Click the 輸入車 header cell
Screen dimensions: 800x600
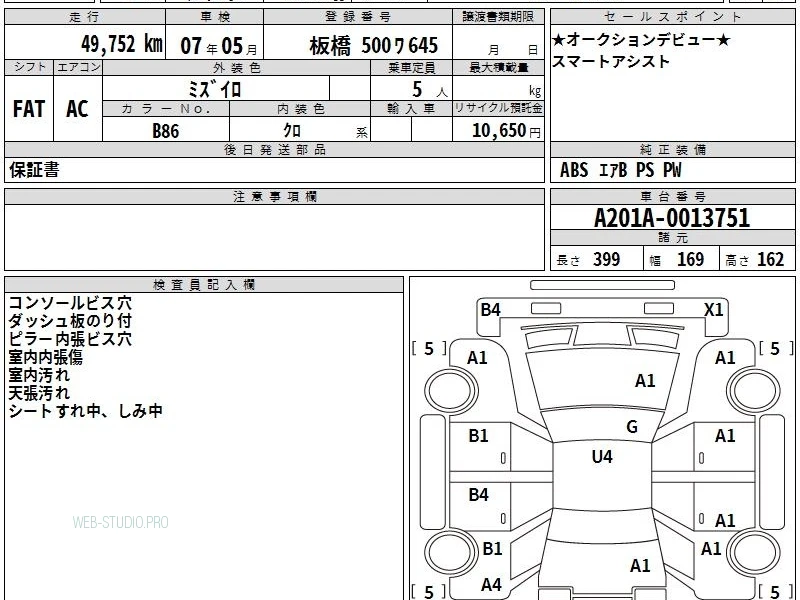[412, 109]
